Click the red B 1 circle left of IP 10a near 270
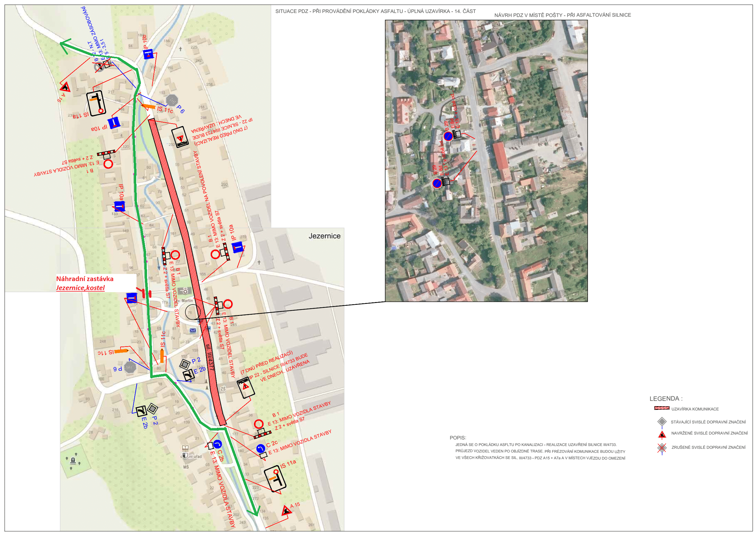756x534 pixels. 215,254
